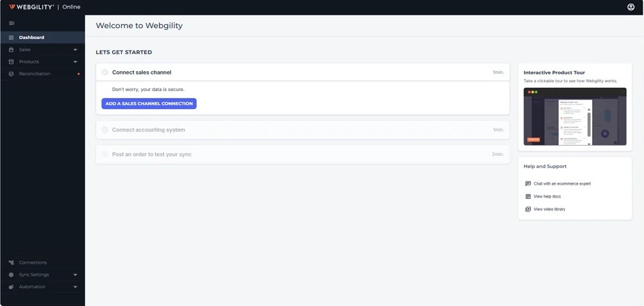Screen dimensions: 644x306
Task: Go to Dashboard in the sidebar
Action: [x=42, y=37]
